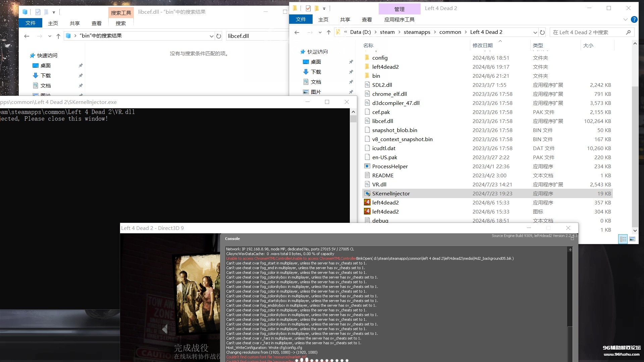Select snapshot_blob.bin file icon
Image resolution: width=644 pixels, height=362 pixels.
[x=367, y=130]
